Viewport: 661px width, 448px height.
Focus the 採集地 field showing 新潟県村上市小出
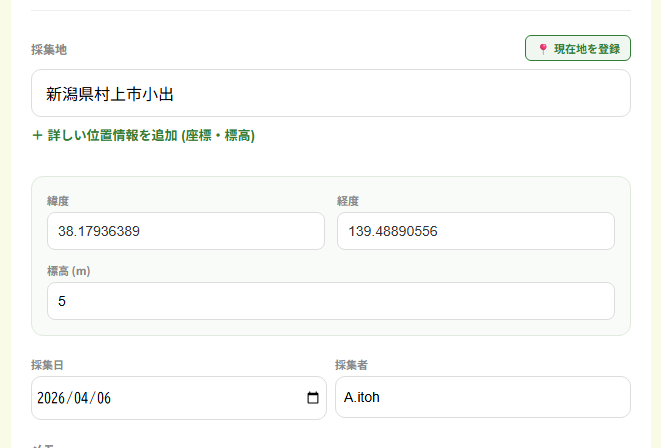click(x=330, y=93)
